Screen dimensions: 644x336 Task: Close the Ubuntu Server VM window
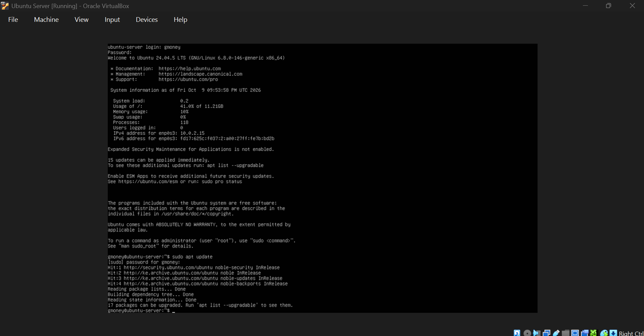pos(632,5)
